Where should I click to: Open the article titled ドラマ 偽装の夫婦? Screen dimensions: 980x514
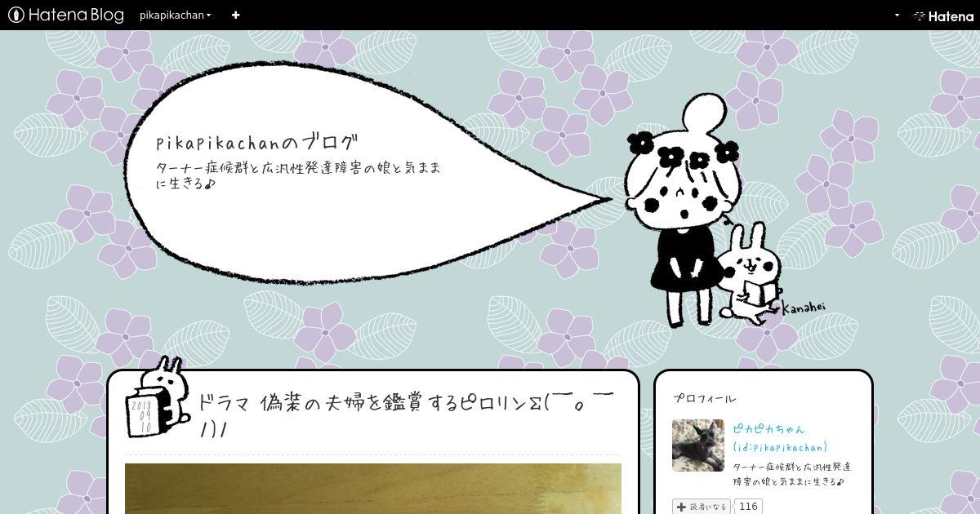tap(405, 414)
